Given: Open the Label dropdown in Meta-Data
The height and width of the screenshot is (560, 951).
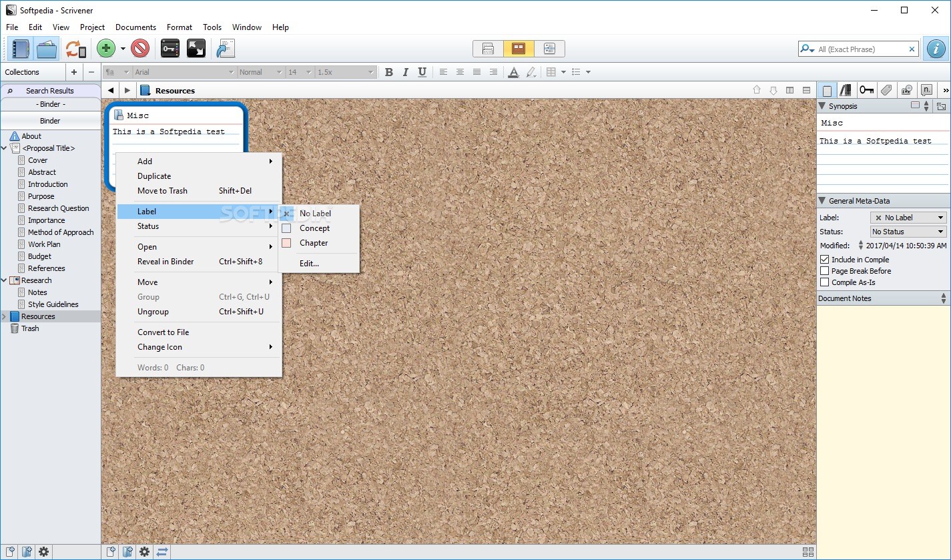Looking at the screenshot, I should tap(908, 218).
